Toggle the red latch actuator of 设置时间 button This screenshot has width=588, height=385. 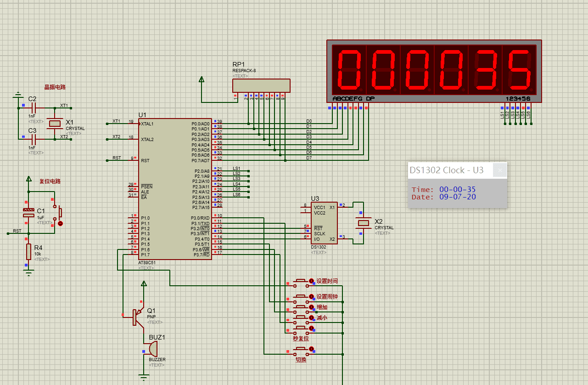[x=311, y=281]
